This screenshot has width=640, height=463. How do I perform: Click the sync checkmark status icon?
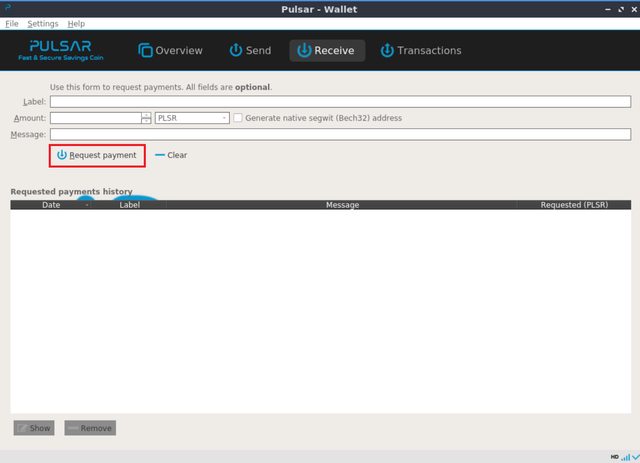tap(636, 457)
